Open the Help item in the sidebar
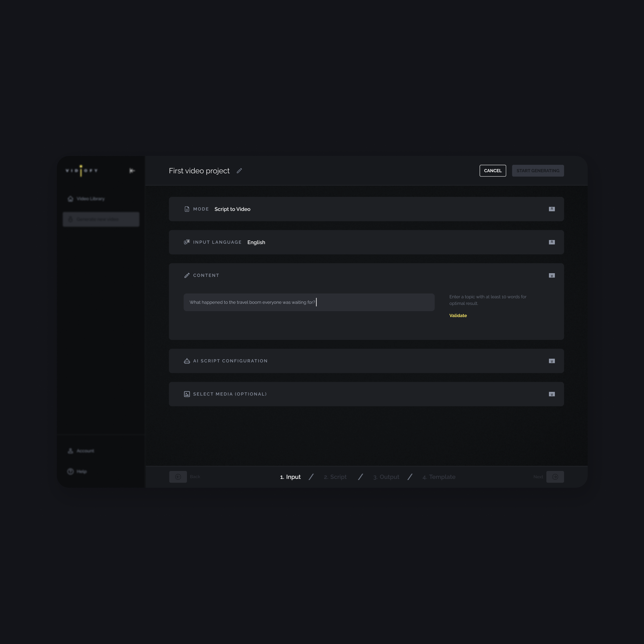Image resolution: width=644 pixels, height=644 pixels. [x=81, y=471]
